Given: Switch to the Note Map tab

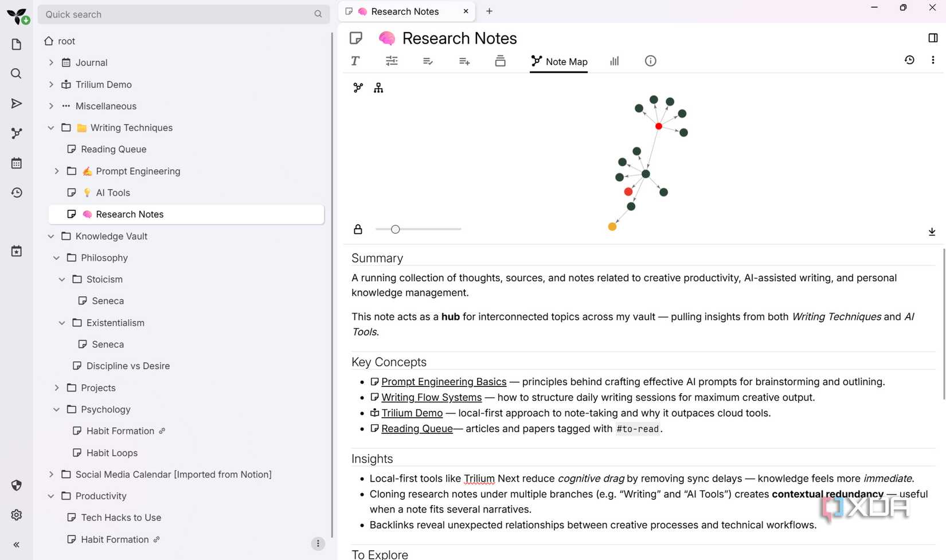Looking at the screenshot, I should point(558,61).
